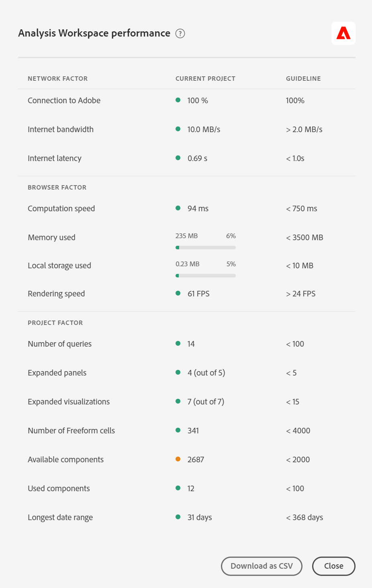
Task: Click the Download as CSV button
Action: click(262, 566)
